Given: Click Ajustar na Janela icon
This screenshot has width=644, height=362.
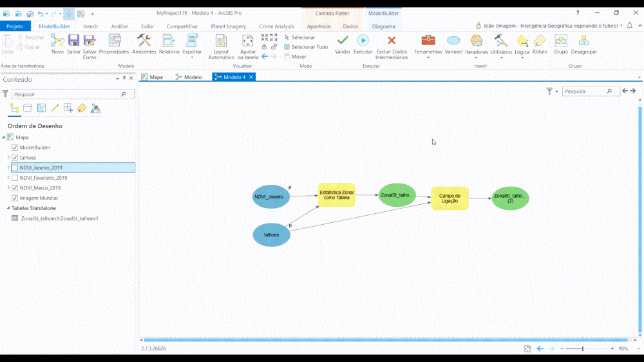Looking at the screenshot, I should click(x=247, y=41).
